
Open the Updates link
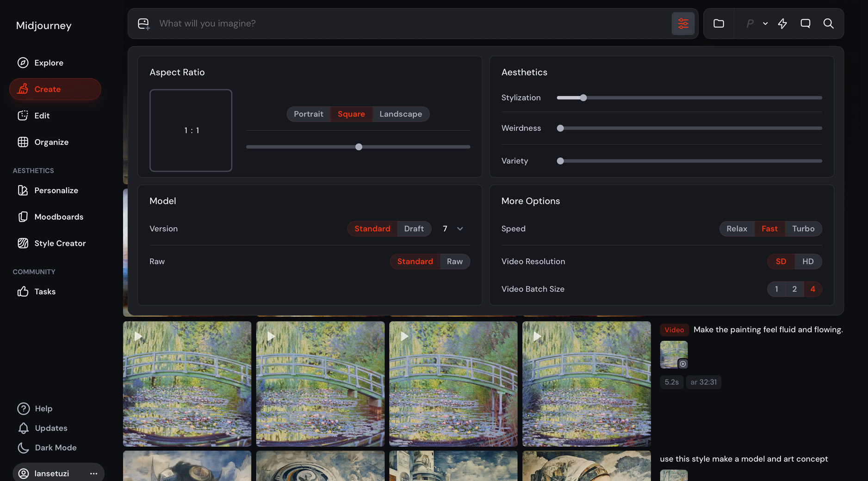point(43,428)
